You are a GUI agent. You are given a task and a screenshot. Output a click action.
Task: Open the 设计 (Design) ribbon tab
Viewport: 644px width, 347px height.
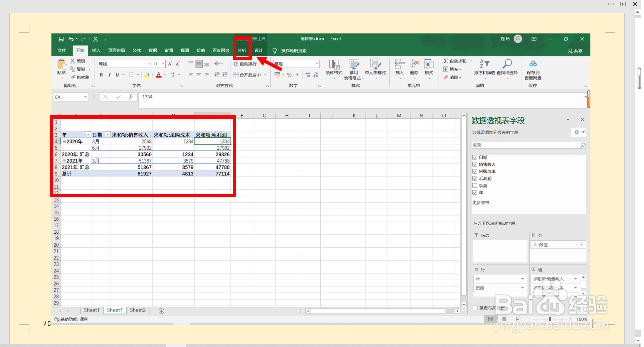coord(259,50)
